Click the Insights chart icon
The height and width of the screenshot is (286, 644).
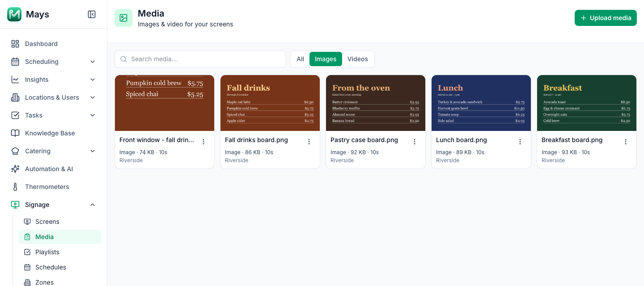point(15,80)
